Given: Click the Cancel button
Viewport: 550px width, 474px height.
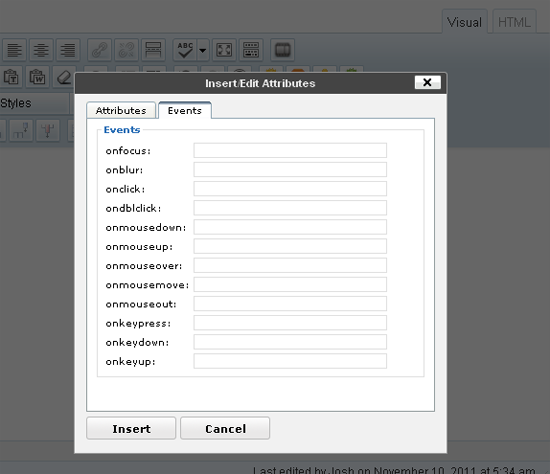Looking at the screenshot, I should point(225,428).
